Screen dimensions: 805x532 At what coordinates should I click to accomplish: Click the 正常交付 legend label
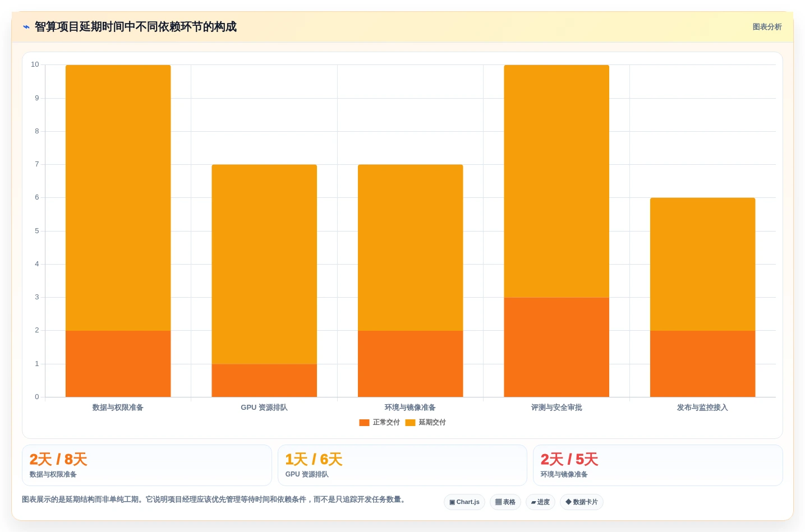pyautogui.click(x=386, y=423)
